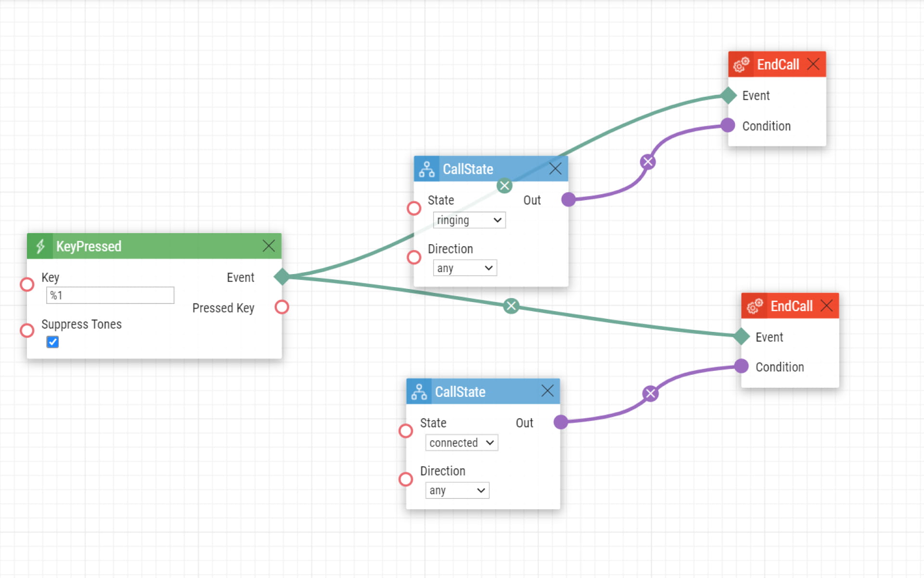Click the Direction port of connected CallState
This screenshot has width=924, height=578.
[x=406, y=479]
